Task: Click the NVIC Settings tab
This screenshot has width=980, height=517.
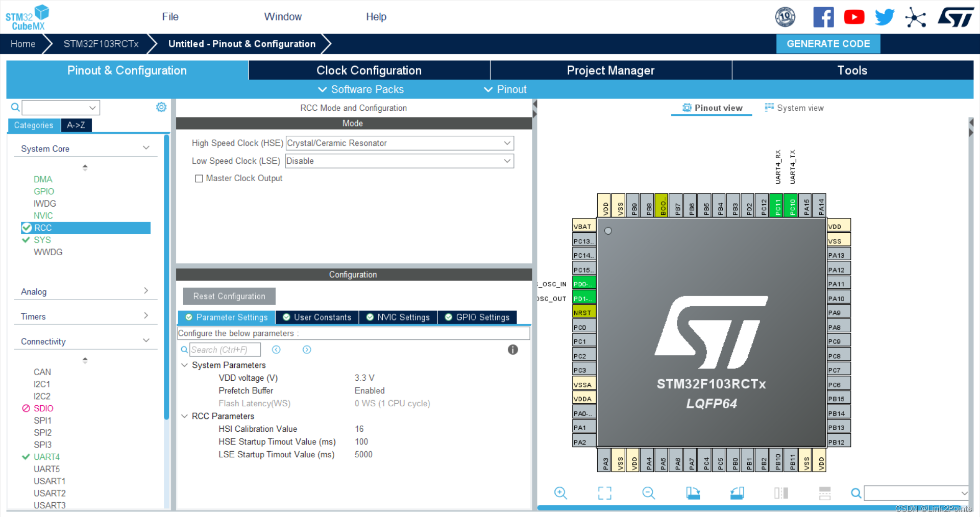Action: click(x=398, y=317)
